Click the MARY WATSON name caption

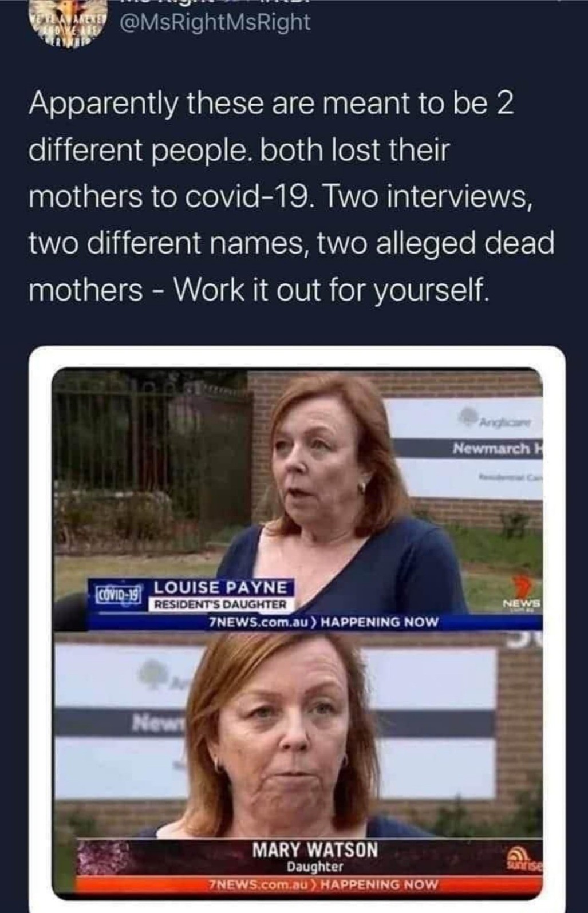(x=315, y=850)
